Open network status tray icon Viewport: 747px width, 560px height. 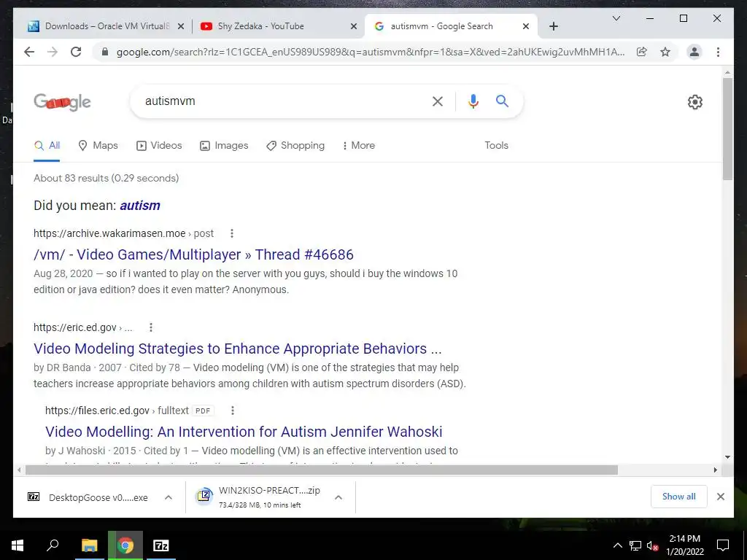[x=635, y=545]
